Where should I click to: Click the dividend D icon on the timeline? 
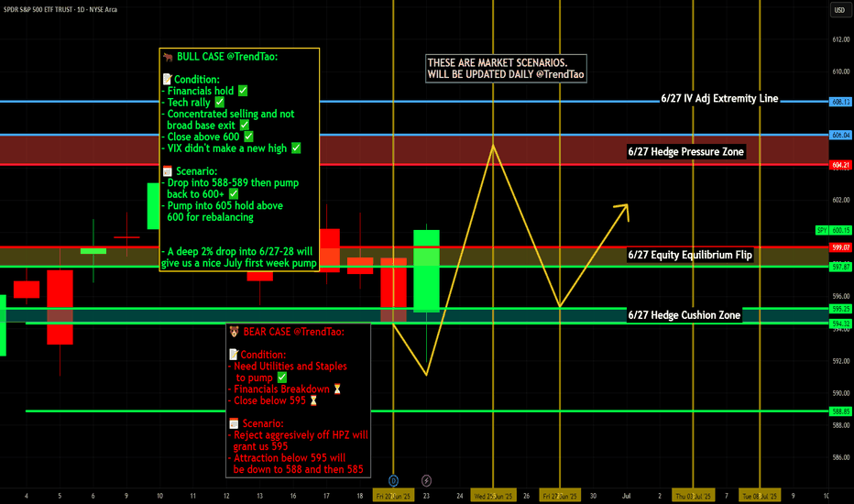[393, 480]
